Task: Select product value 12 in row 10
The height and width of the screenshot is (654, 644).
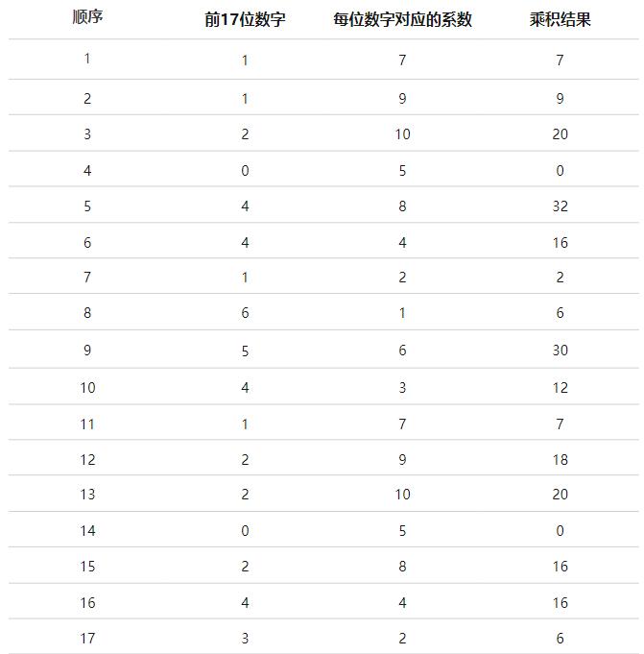Action: [560, 388]
